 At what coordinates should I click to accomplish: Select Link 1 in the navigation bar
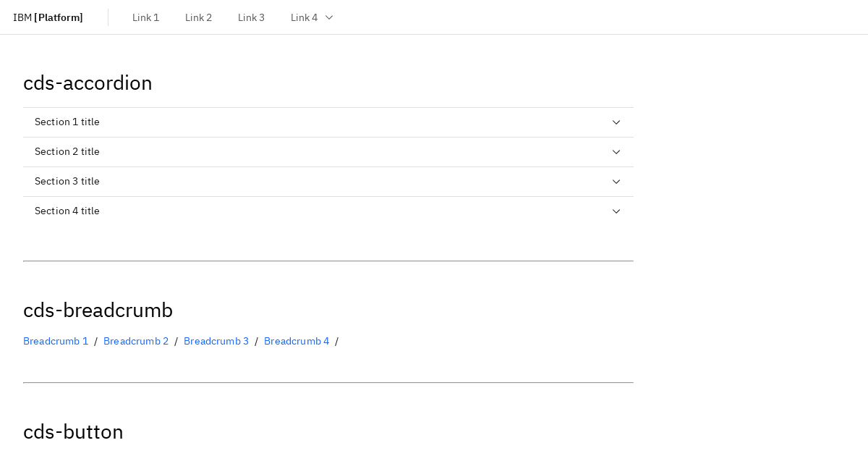point(145,17)
